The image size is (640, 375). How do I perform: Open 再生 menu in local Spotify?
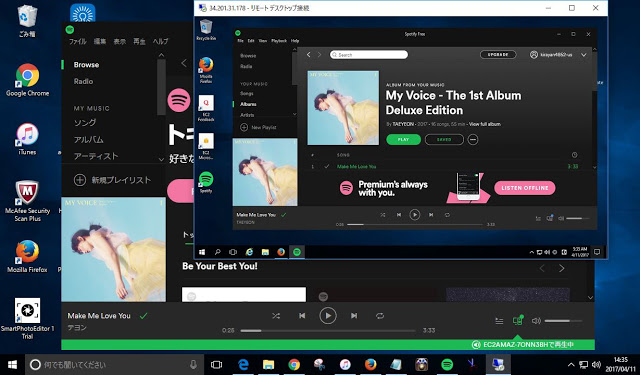point(139,41)
